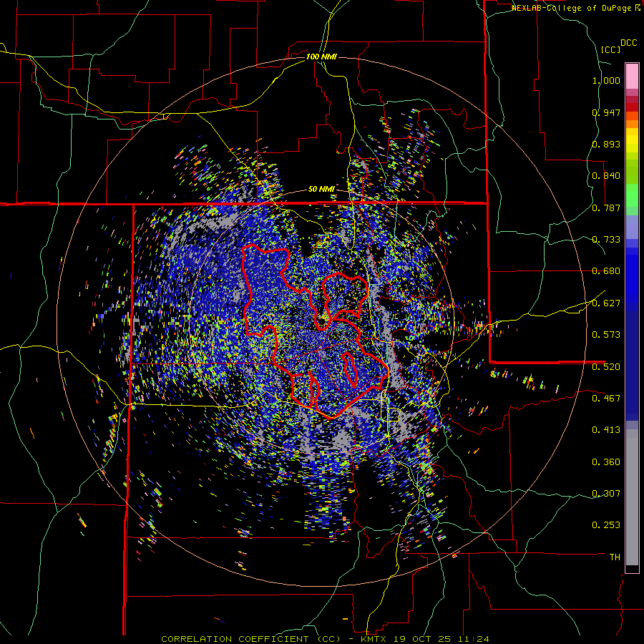Select the 50 NMI range ring label
Viewport: 644px width, 644px height.
(321, 190)
